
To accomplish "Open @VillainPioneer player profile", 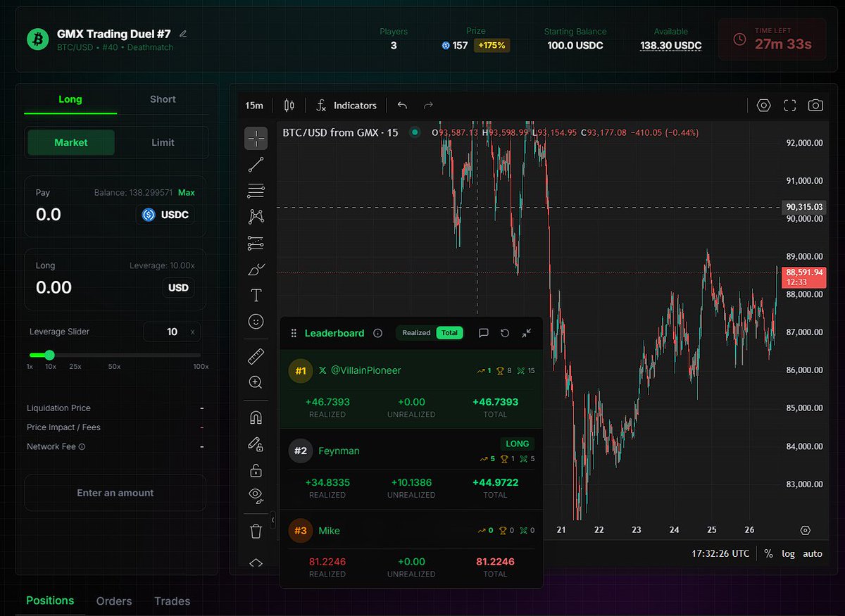I will pyautogui.click(x=365, y=370).
